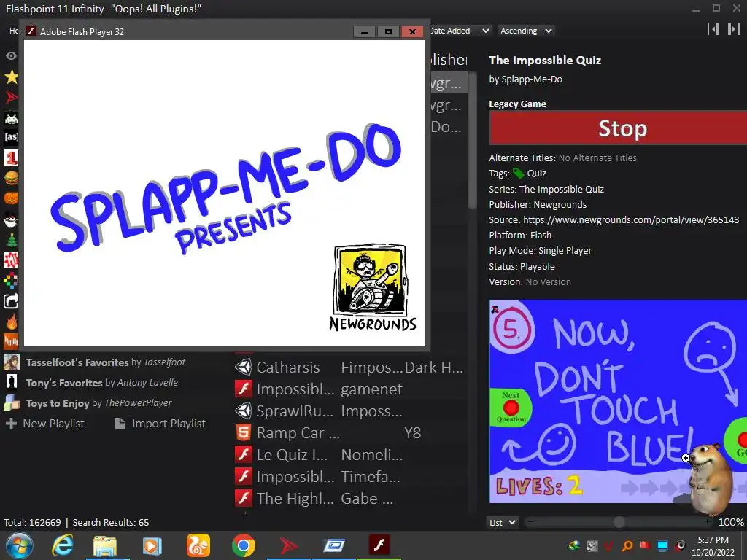747x560 pixels.
Task: Select the Le Quiz I... game row
Action: [349, 455]
